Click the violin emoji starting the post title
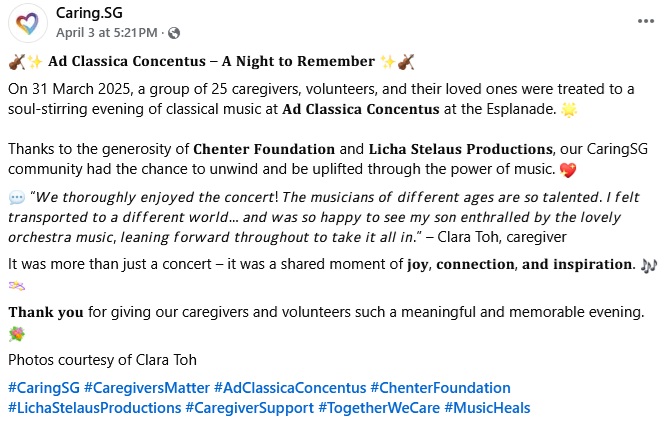Viewport: 668px width, 421px height. coord(16,62)
